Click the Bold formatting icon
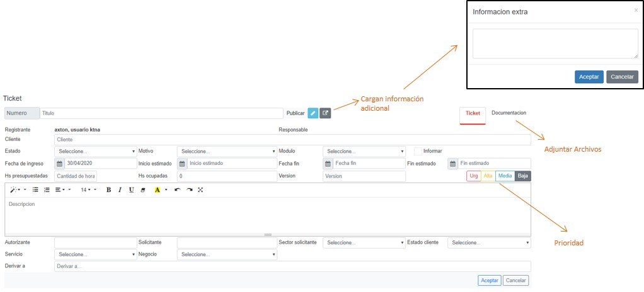The height and width of the screenshot is (292, 644). coord(108,189)
